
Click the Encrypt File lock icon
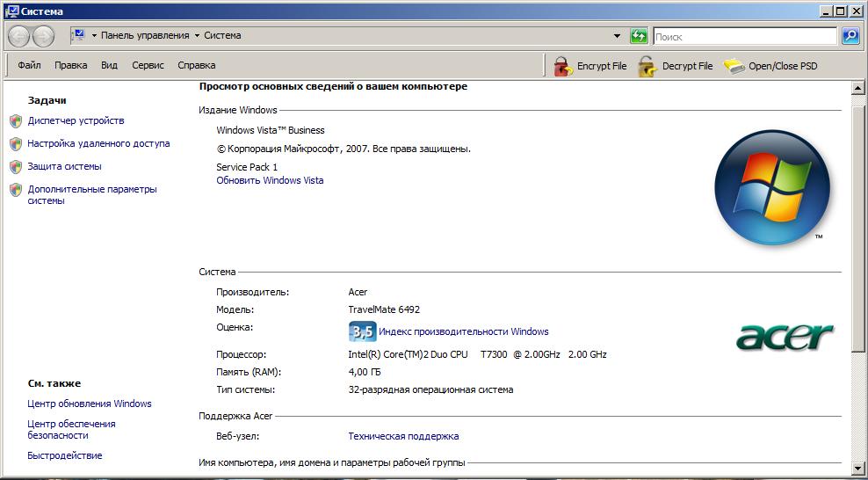[563, 66]
